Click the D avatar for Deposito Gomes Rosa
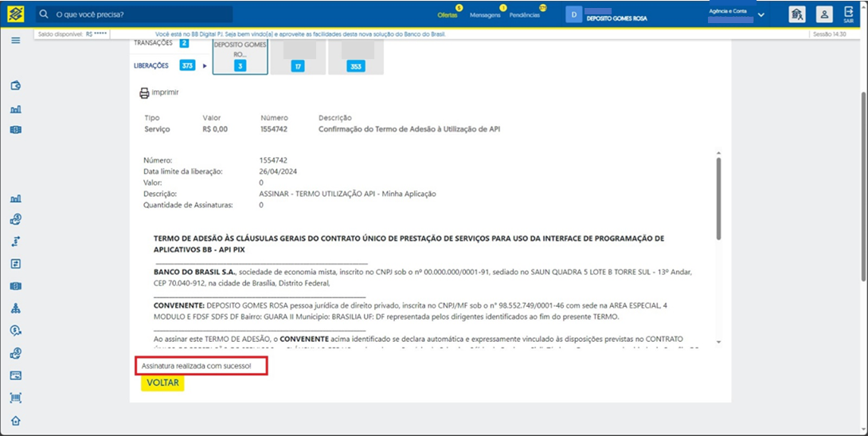Viewport: 868px width, 436px height. point(573,15)
